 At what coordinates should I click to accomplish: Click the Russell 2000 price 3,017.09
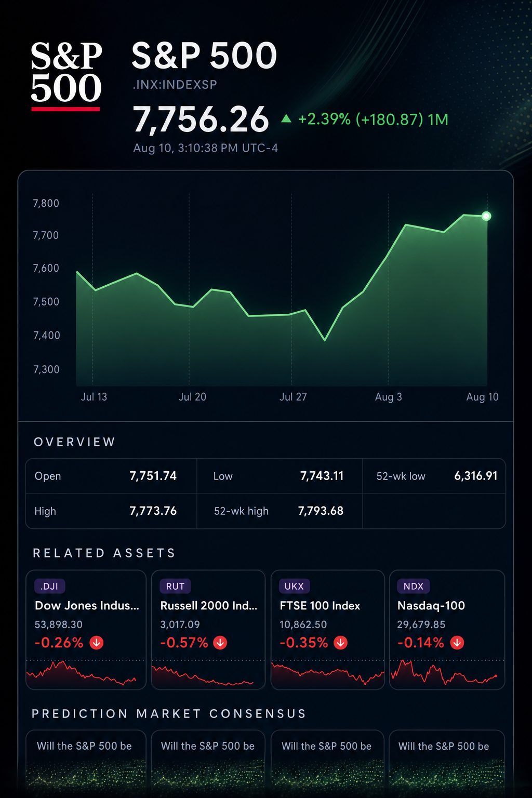(180, 624)
